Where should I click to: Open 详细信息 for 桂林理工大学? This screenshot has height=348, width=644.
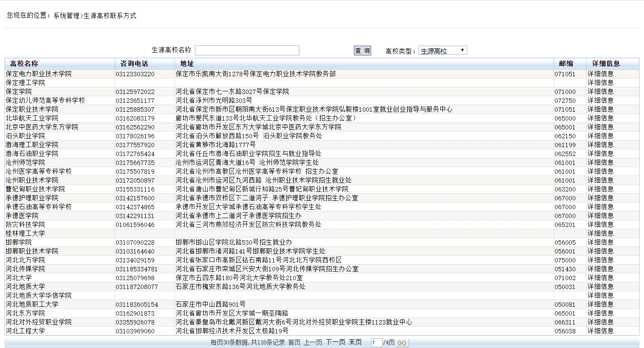click(601, 234)
